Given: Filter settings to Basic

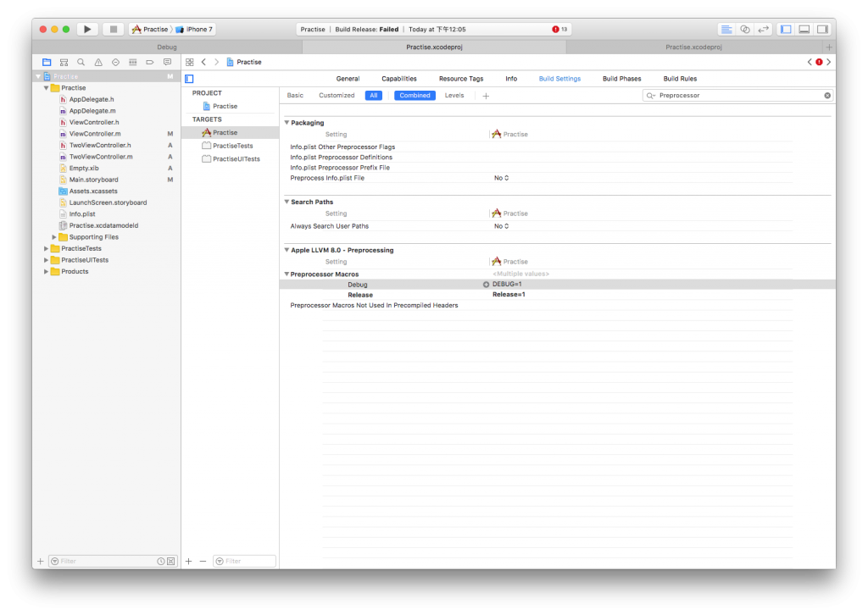Looking at the screenshot, I should point(295,95).
